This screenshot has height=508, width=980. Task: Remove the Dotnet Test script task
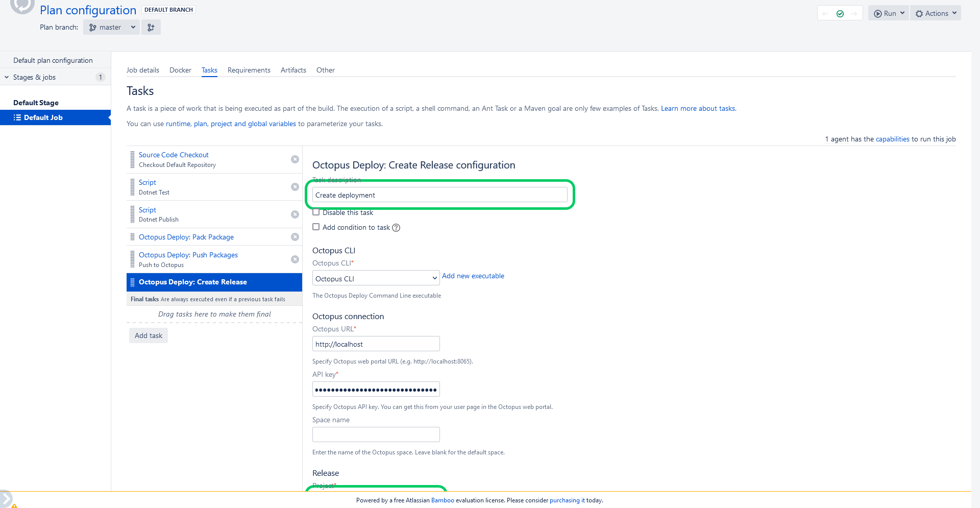click(295, 187)
